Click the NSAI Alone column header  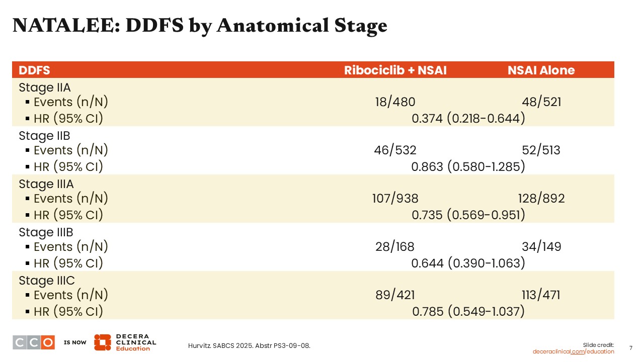tap(541, 70)
